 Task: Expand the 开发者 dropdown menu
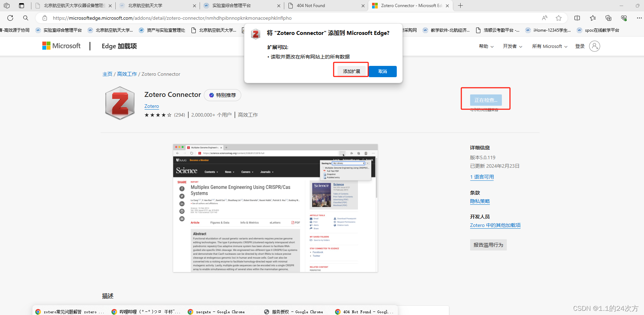point(512,47)
